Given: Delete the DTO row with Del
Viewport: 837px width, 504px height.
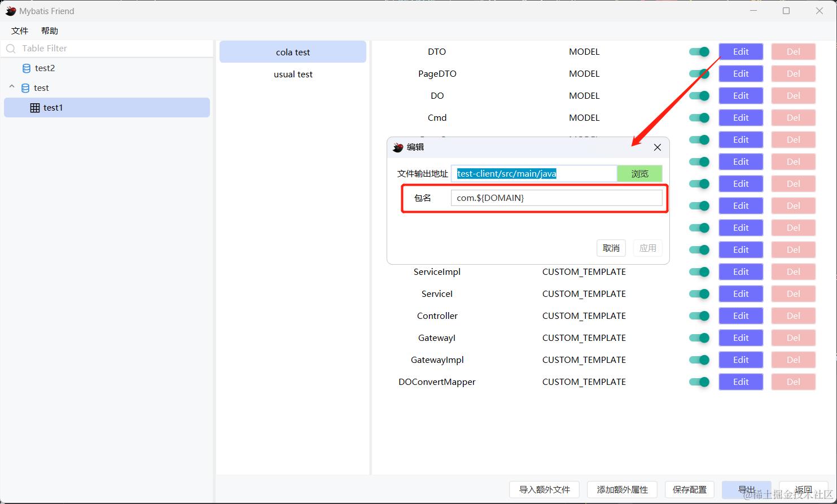Looking at the screenshot, I should [793, 52].
